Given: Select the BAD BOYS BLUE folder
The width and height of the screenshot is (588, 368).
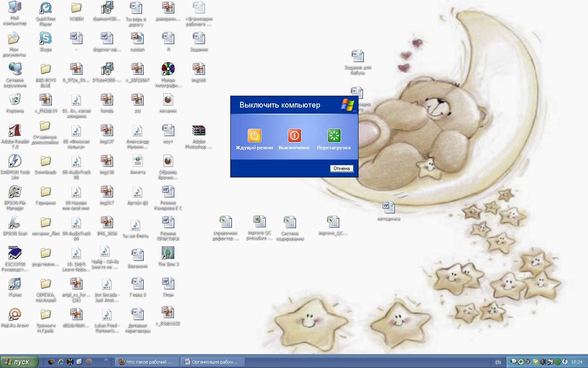Looking at the screenshot, I should coord(46,75).
